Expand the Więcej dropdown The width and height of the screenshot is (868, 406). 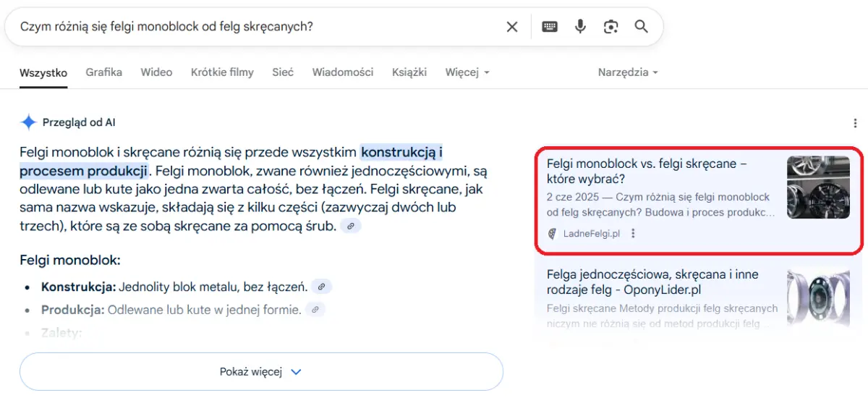pos(467,72)
